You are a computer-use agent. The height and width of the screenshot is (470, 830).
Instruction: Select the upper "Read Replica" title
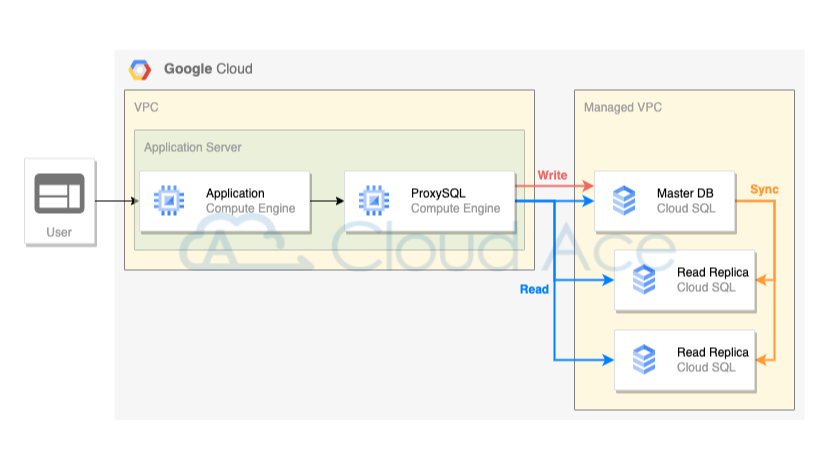[x=712, y=272]
